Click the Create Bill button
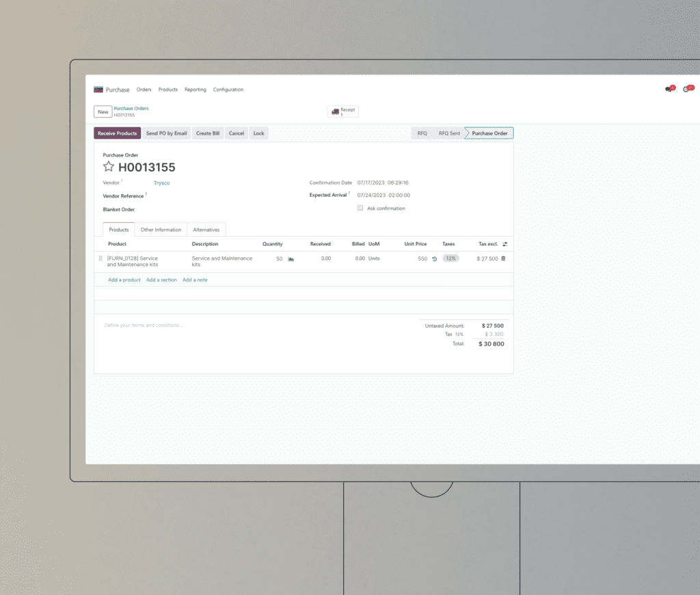The width and height of the screenshot is (700, 595). [x=208, y=133]
